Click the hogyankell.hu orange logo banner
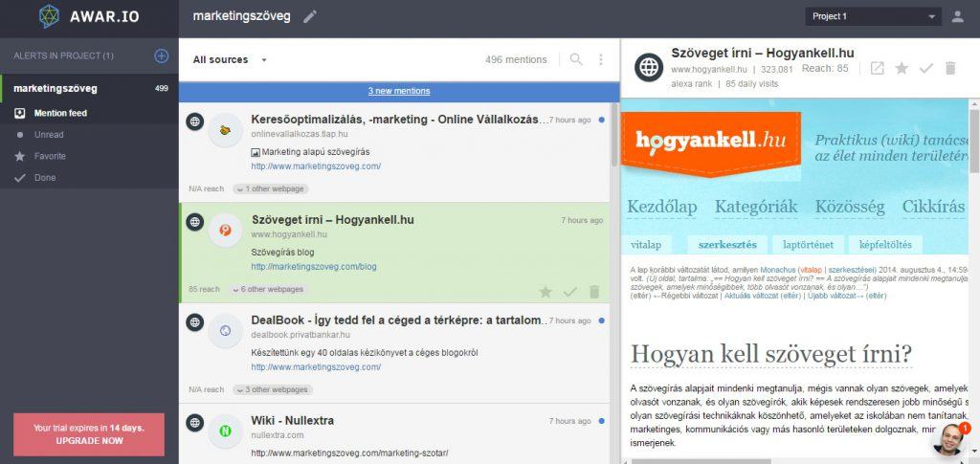The height and width of the screenshot is (464, 980). (x=711, y=143)
